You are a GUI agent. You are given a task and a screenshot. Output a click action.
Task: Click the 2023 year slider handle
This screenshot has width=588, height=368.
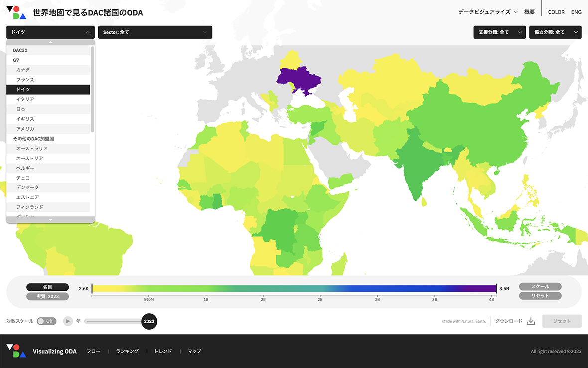(x=149, y=321)
